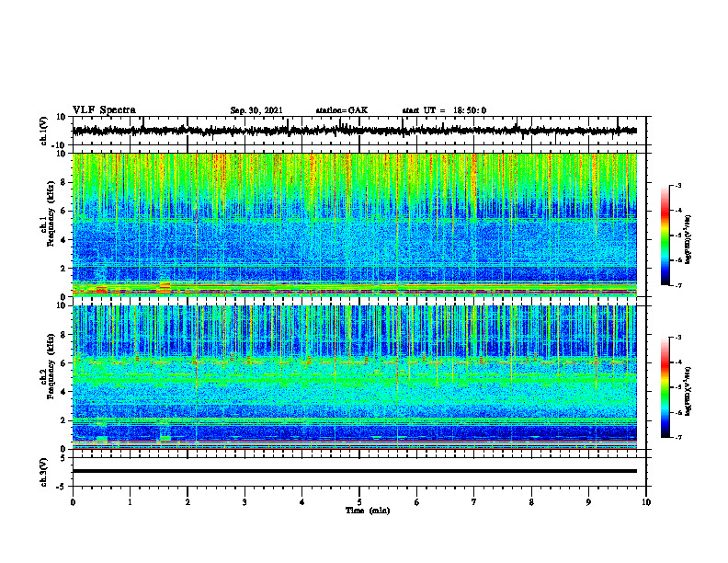The height and width of the screenshot is (563, 728).
Task: Click time axis tick label "9"
Action: (588, 502)
